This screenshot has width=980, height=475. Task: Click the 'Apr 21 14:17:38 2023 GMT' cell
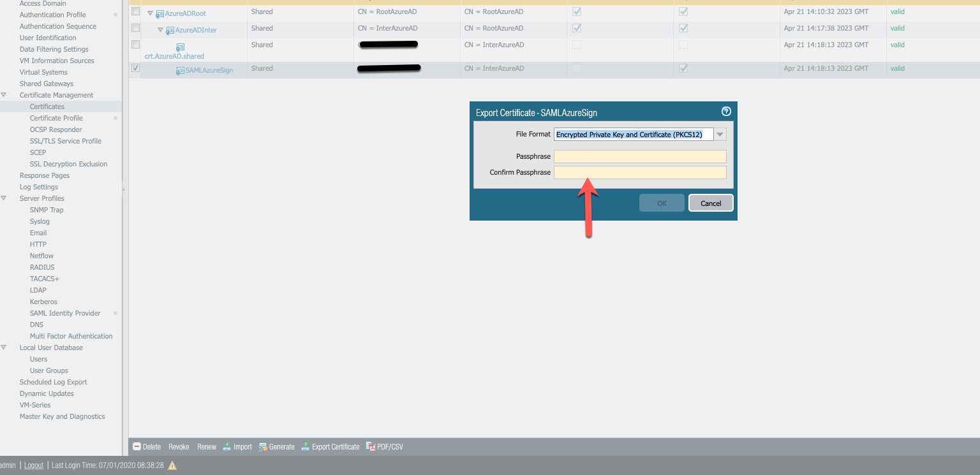826,28
